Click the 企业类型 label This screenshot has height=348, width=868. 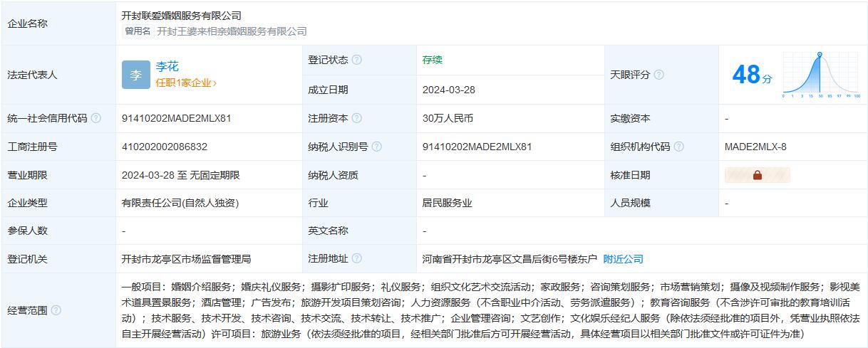(x=27, y=203)
